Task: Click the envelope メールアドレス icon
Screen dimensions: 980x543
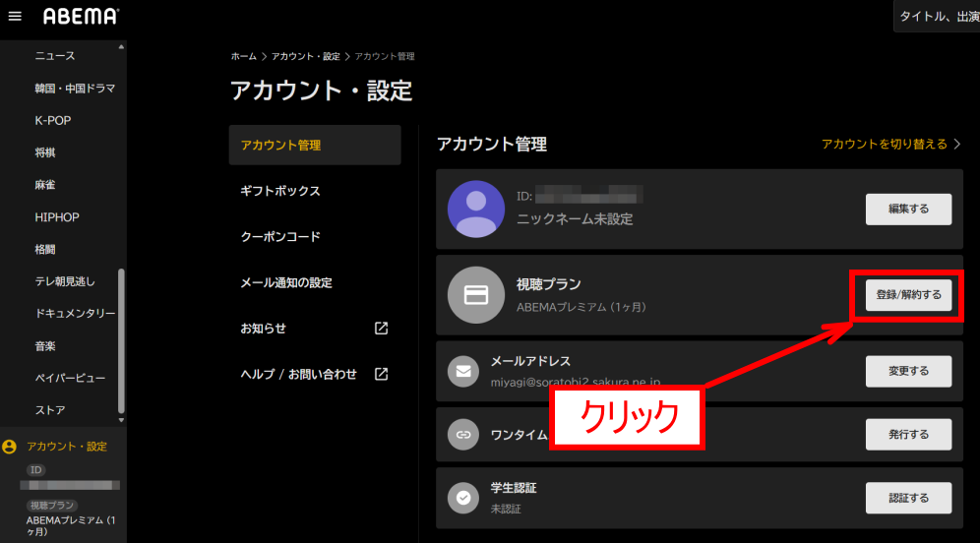Action: (x=462, y=371)
